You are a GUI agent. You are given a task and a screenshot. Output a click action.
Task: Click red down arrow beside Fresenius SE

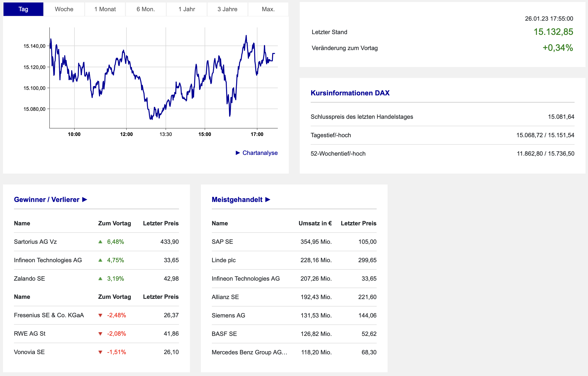point(100,315)
